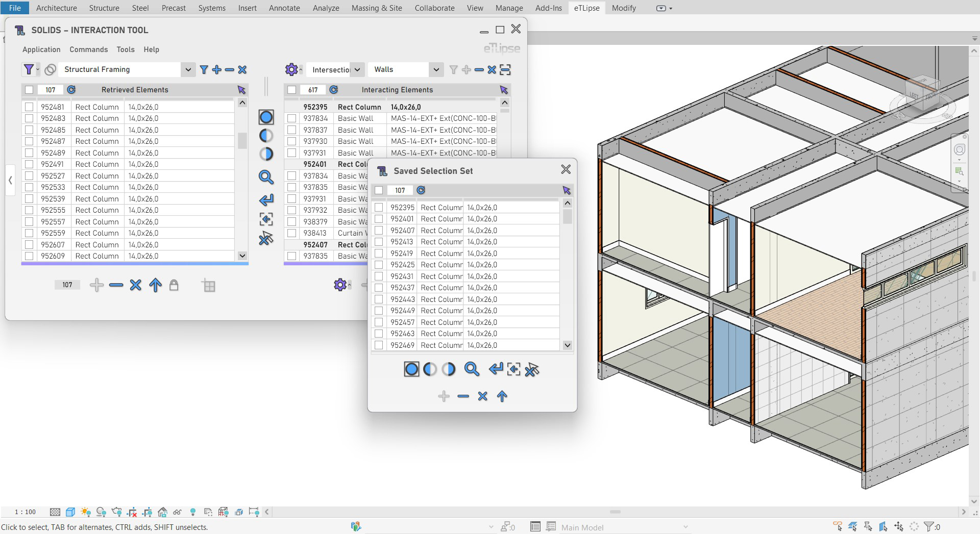Click the lock icon below Retrieved Elements
Screen dimensions: 980x534
(174, 285)
